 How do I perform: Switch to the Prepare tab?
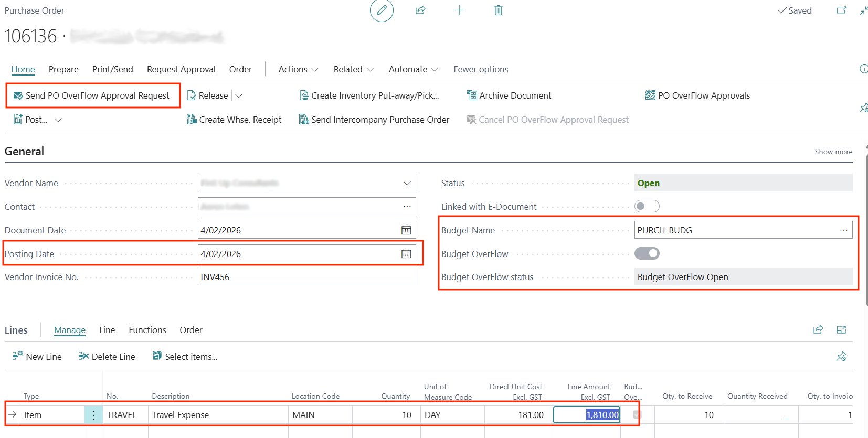pyautogui.click(x=63, y=69)
